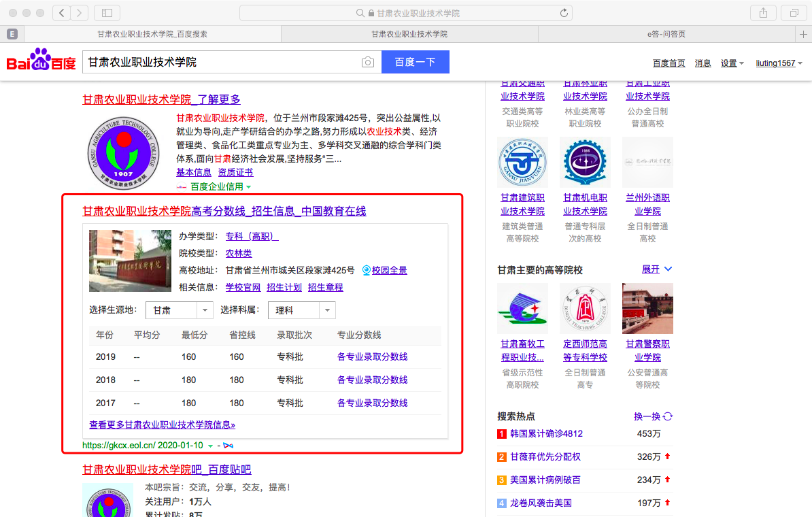This screenshot has height=517, width=812.
Task: Open the Safari share icon
Action: click(763, 13)
